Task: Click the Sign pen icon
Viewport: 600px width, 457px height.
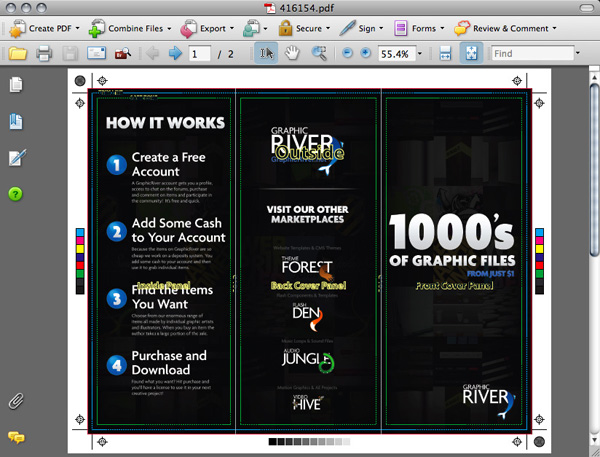Action: pos(347,28)
